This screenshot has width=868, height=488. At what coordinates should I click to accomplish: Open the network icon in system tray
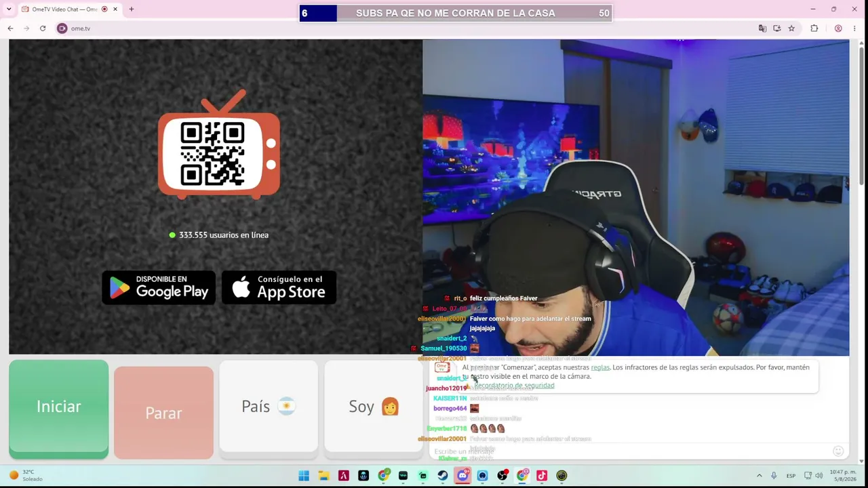tap(808, 476)
